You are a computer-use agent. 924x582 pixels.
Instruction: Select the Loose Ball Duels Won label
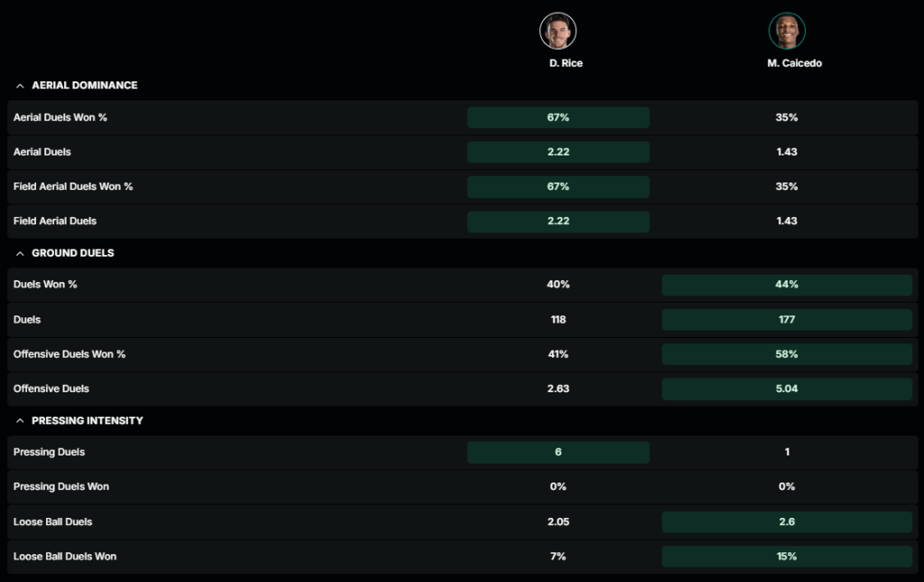[x=65, y=557]
